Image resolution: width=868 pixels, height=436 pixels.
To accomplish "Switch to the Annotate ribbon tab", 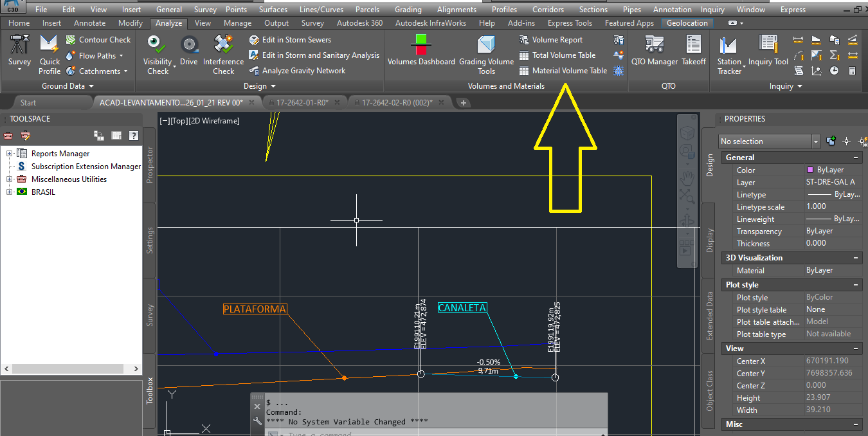I will tap(89, 23).
